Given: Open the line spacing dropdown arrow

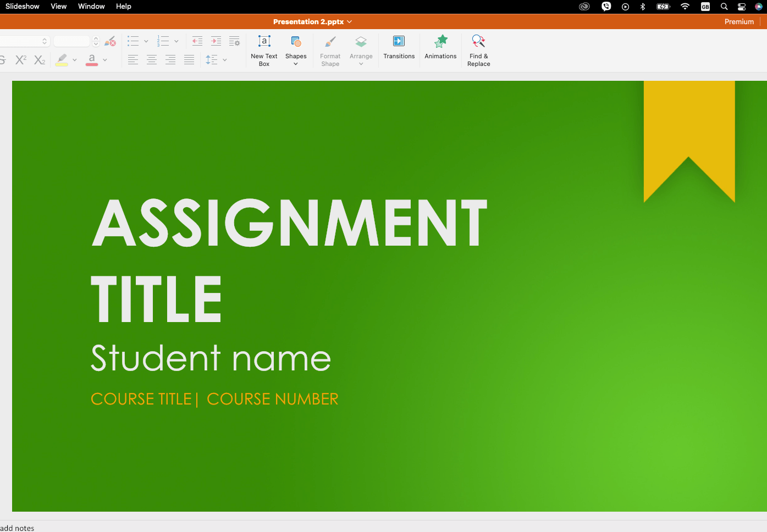Looking at the screenshot, I should coord(225,60).
